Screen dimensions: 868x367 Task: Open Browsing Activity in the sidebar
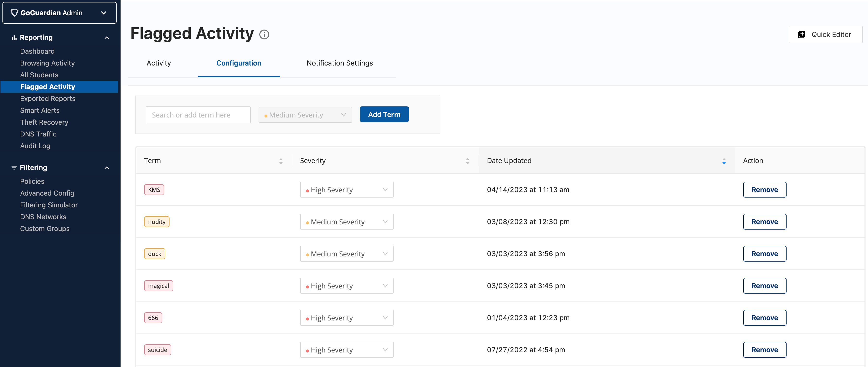pos(47,63)
